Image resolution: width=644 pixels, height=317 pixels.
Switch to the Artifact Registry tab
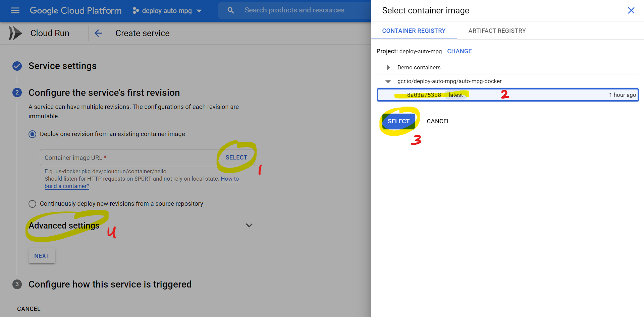497,31
